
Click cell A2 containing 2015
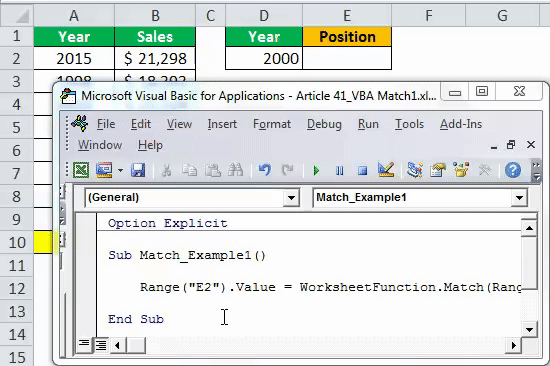pyautogui.click(x=74, y=59)
